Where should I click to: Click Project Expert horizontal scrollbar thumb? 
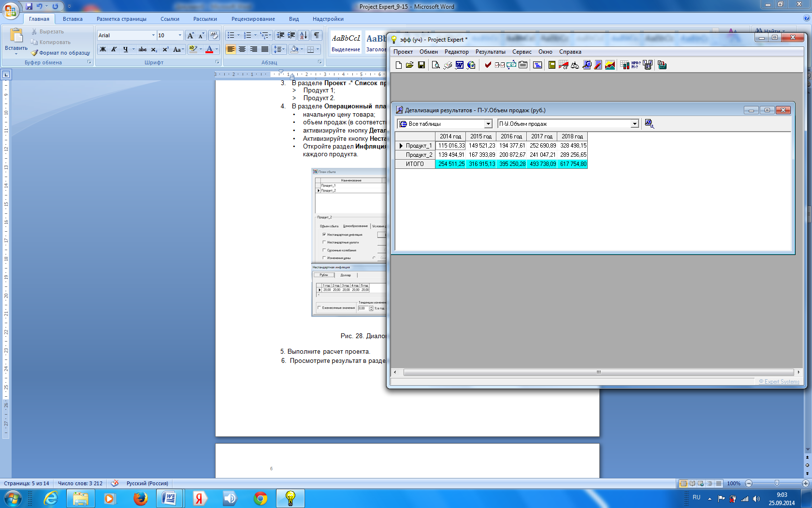pyautogui.click(x=598, y=372)
